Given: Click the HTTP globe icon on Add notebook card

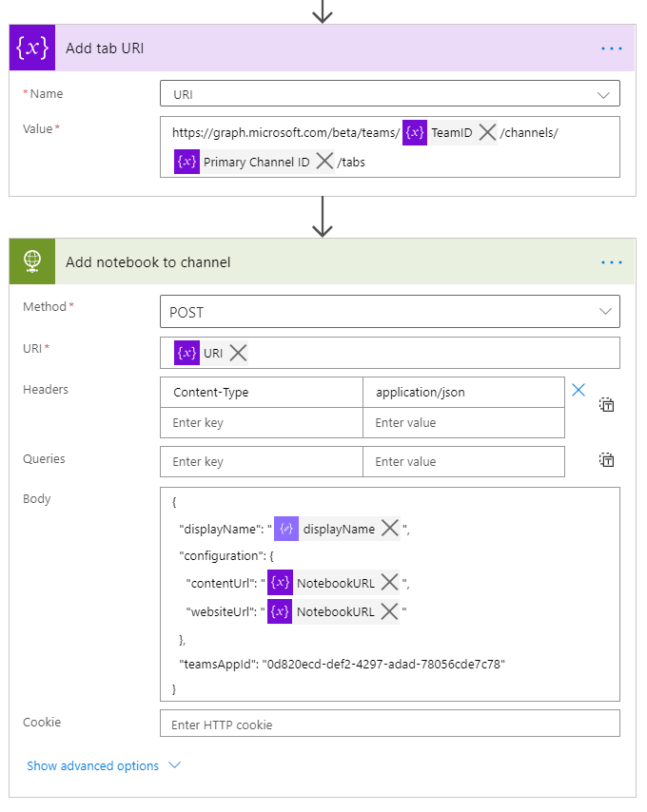Looking at the screenshot, I should tap(33, 262).
